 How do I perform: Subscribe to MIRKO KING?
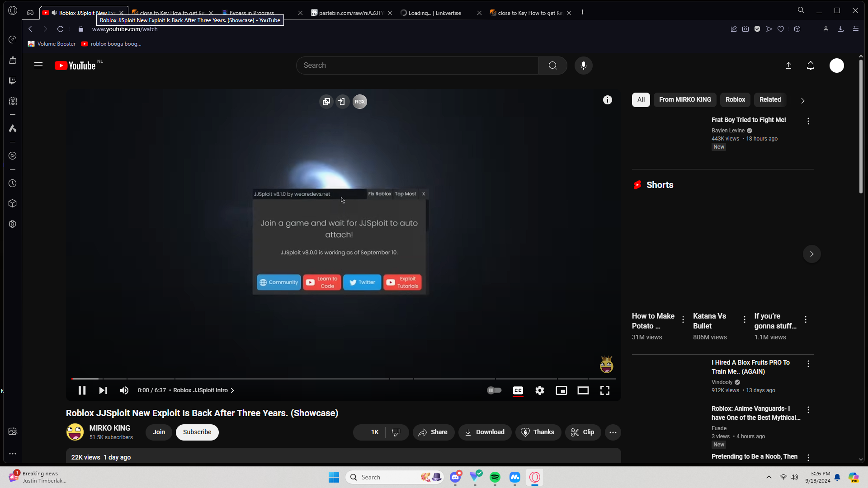click(x=197, y=432)
